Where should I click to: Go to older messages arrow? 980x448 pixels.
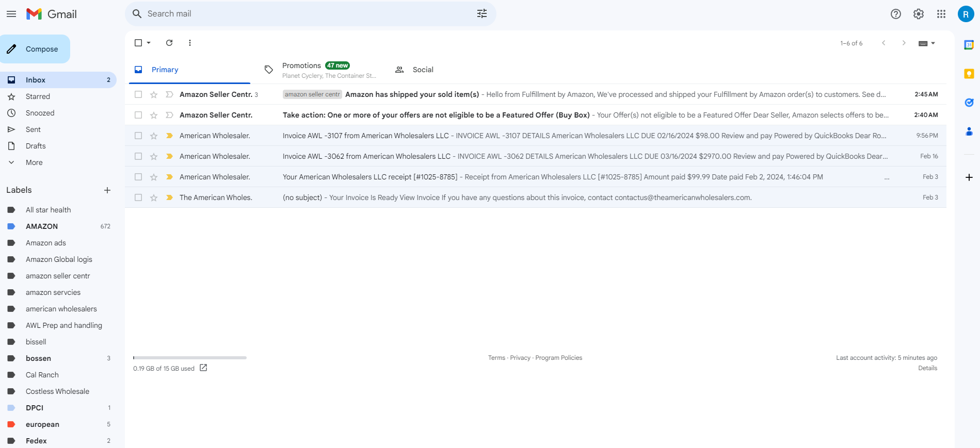click(x=904, y=43)
